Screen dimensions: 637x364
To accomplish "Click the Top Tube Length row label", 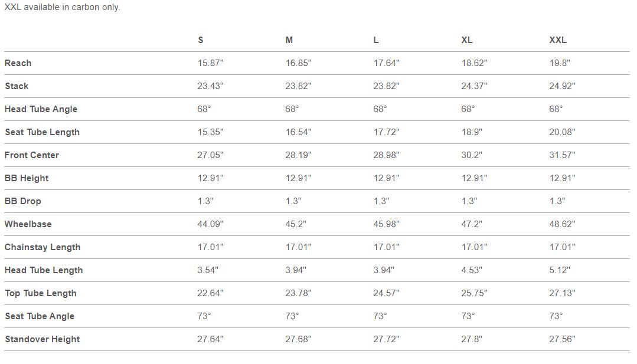I will pyautogui.click(x=41, y=293).
